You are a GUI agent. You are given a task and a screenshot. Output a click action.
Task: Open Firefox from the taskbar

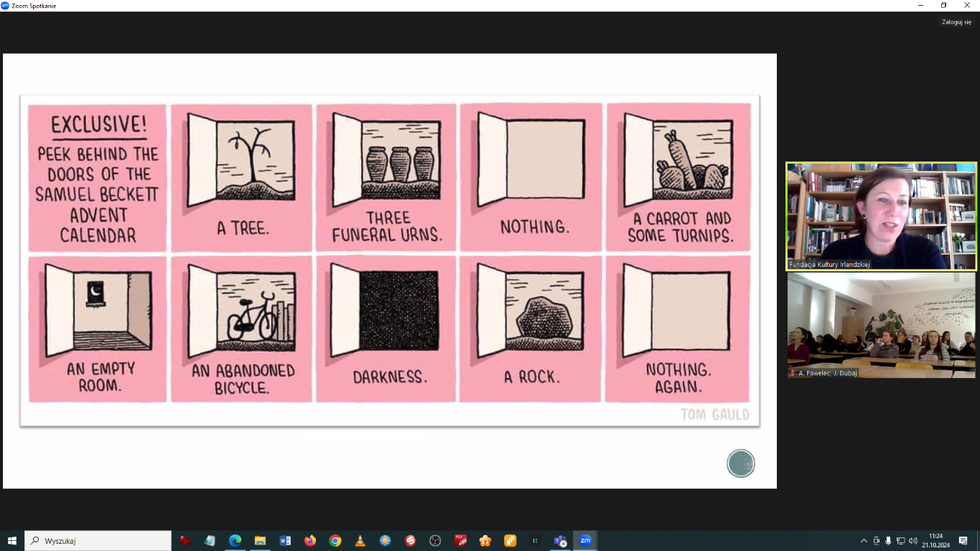pos(310,540)
